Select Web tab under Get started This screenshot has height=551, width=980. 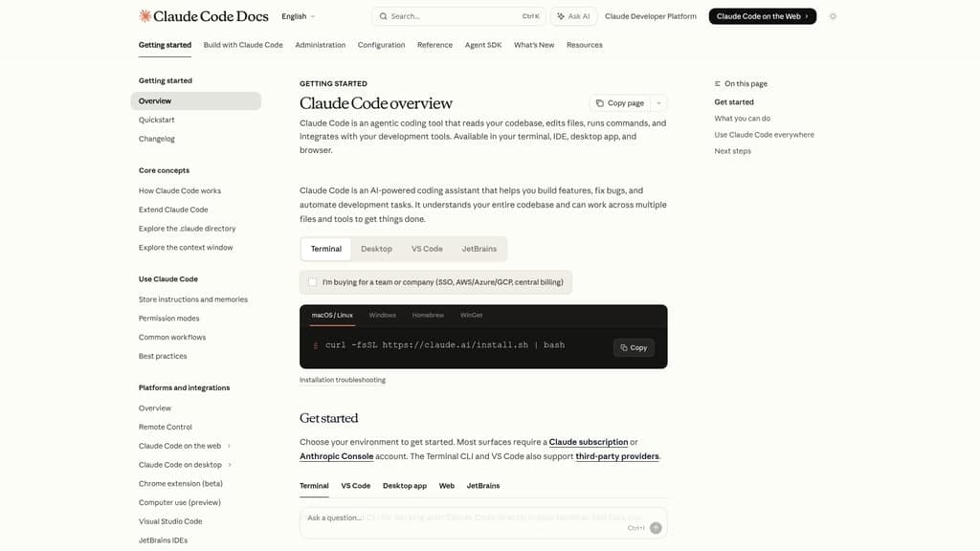tap(447, 485)
